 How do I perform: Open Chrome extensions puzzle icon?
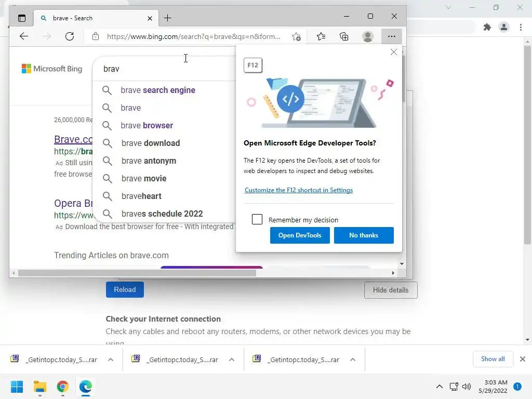coord(487,27)
